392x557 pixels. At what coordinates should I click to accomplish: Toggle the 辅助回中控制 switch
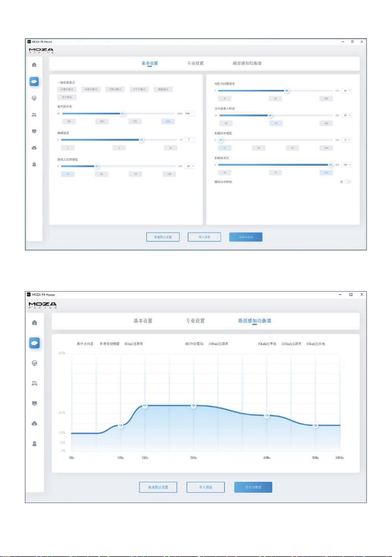(x=348, y=182)
